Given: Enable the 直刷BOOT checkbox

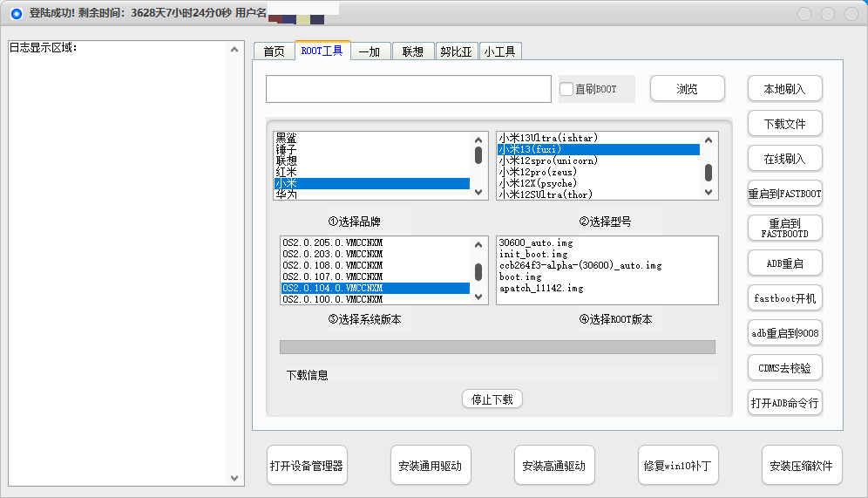Looking at the screenshot, I should click(566, 89).
